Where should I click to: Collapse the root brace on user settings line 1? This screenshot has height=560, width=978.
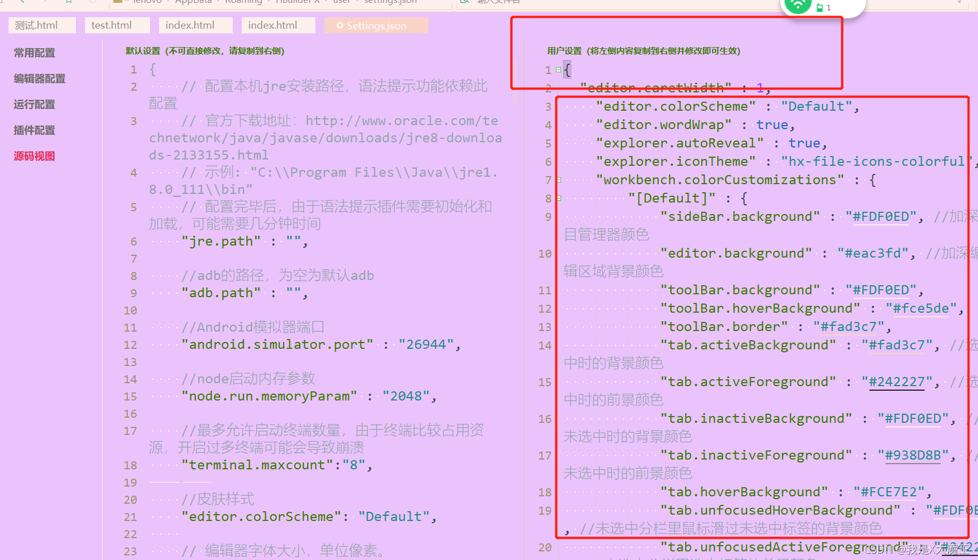point(558,69)
